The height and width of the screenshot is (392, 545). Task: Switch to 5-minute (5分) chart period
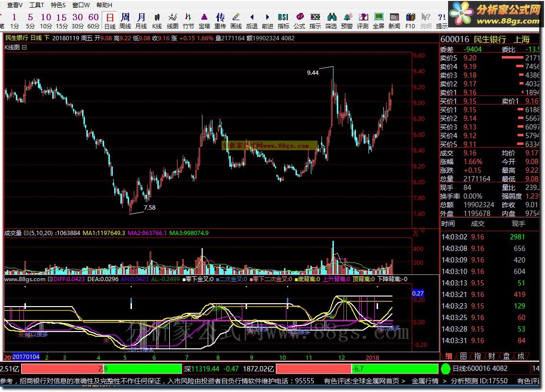pos(30,21)
